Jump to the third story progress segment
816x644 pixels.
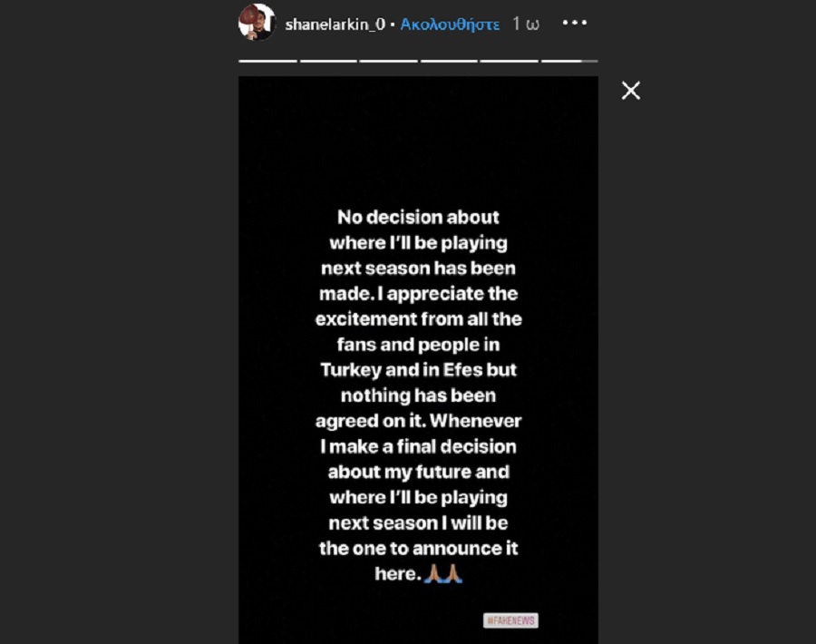tap(388, 61)
